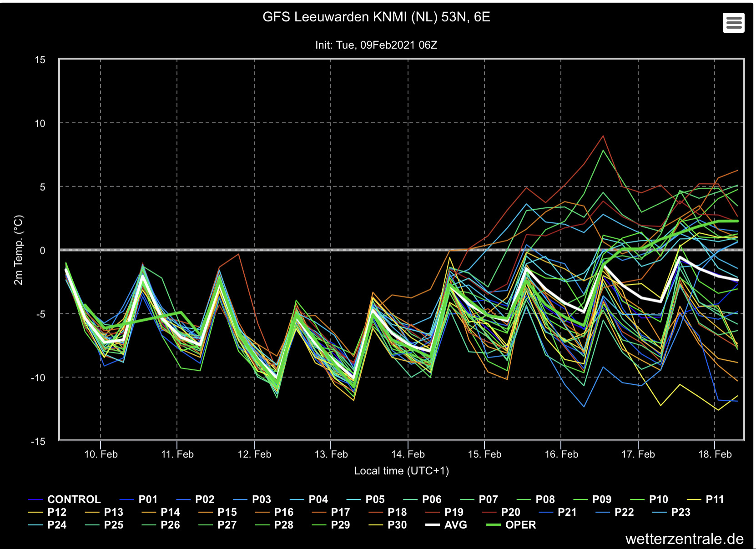Toggle P19 series in the legend
The height and width of the screenshot is (549, 756).
[444, 512]
